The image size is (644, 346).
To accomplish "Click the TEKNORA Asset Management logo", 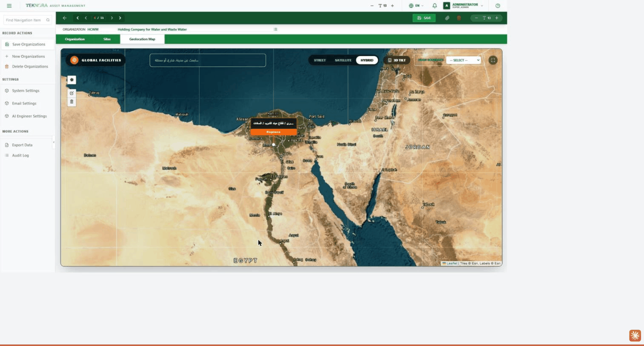I will pos(55,6).
